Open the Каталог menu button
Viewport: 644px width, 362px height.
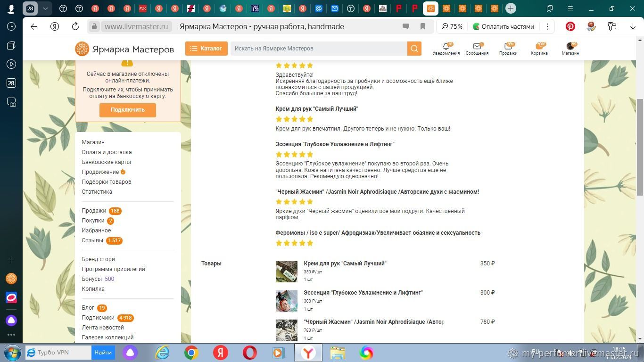(206, 49)
